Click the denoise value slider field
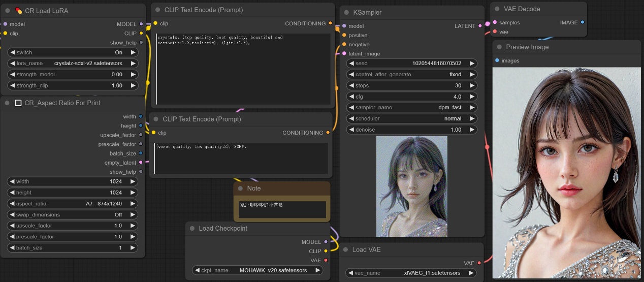This screenshot has width=644, height=282. pyautogui.click(x=411, y=130)
